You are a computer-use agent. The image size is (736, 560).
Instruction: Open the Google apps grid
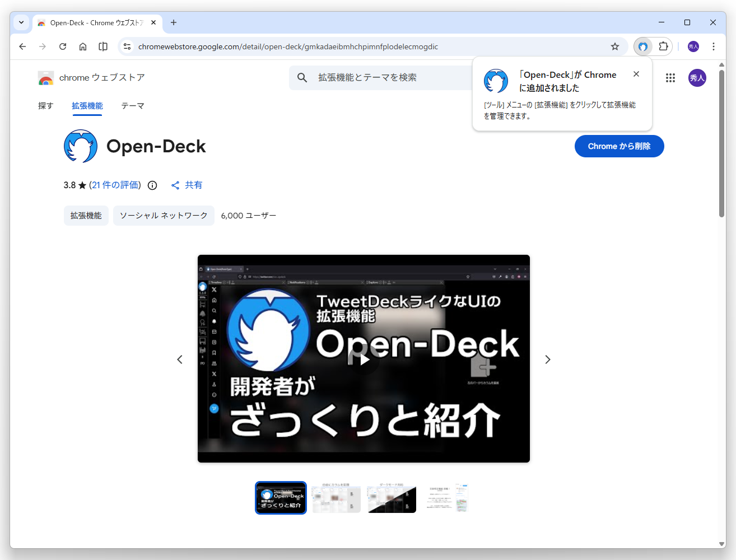point(670,78)
